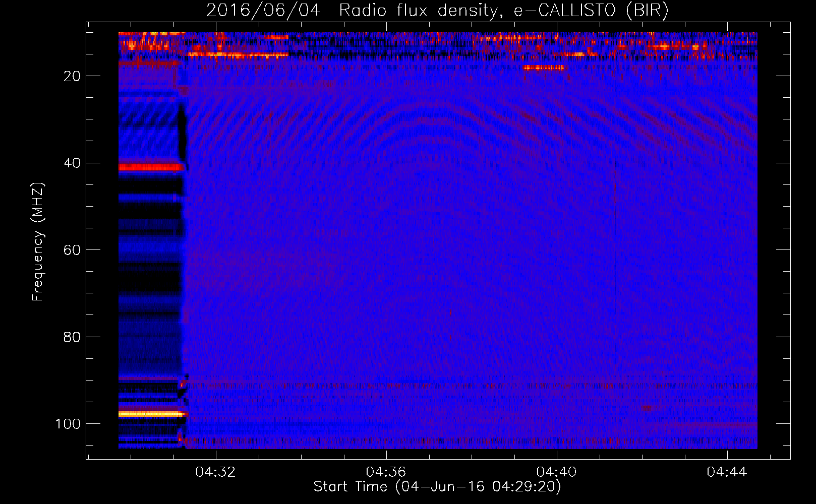This screenshot has height=504, width=816.
Task: Click the 80 MHz frequency tick label
Action: coord(72,337)
